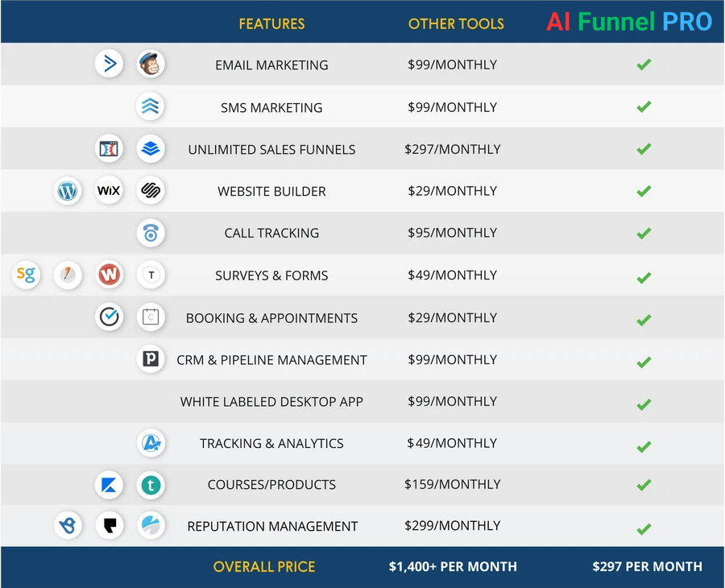The width and height of the screenshot is (725, 588).
Task: Click the pen icon in Surveys & Forms row
Action: click(x=68, y=275)
